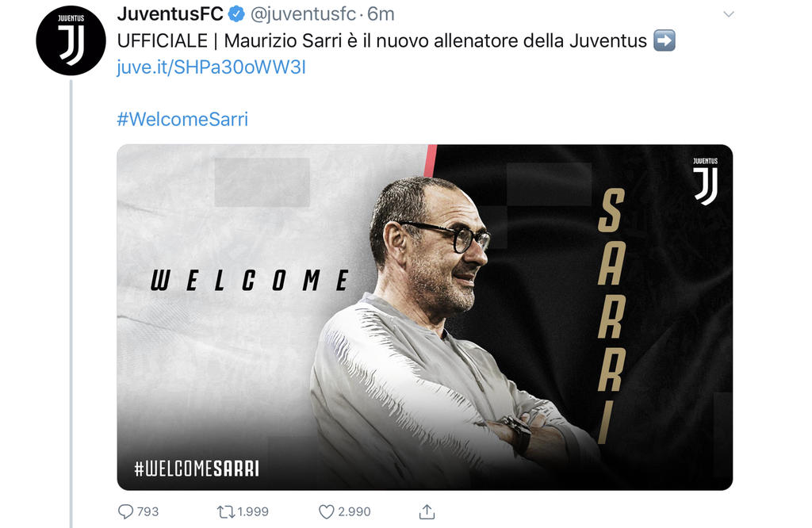The image size is (812, 528).
Task: Open the reply comment icon
Action: 125,511
